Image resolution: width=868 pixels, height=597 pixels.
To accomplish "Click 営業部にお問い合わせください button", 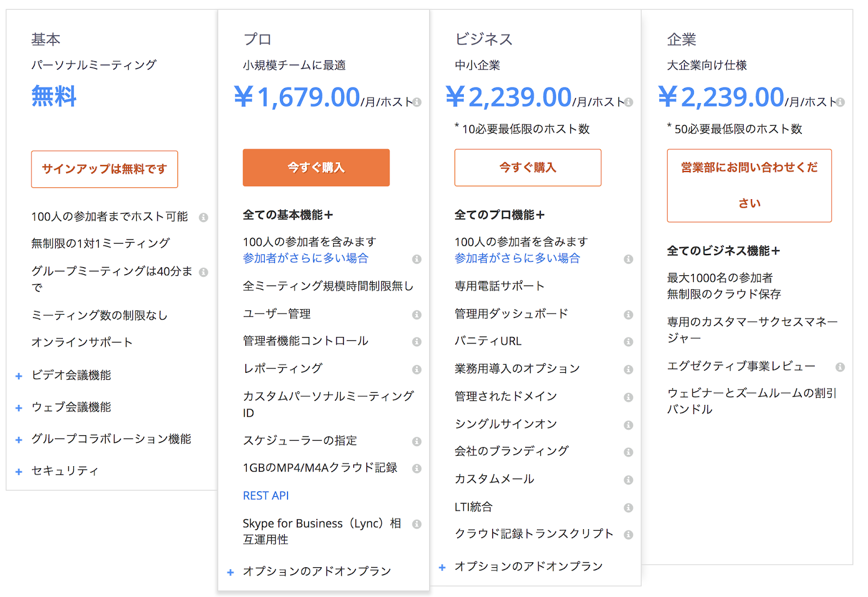I will pos(749,186).
